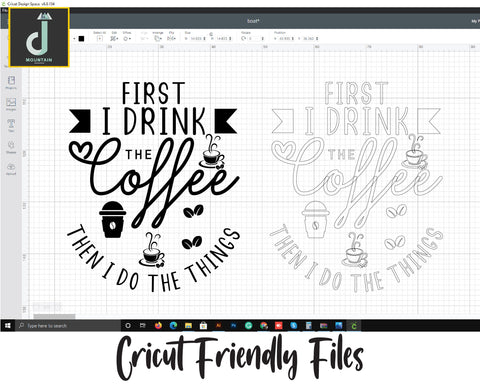Launch Microsoft Edge from the taskbar
Image resolution: width=480 pixels, height=384 pixels.
173,325
